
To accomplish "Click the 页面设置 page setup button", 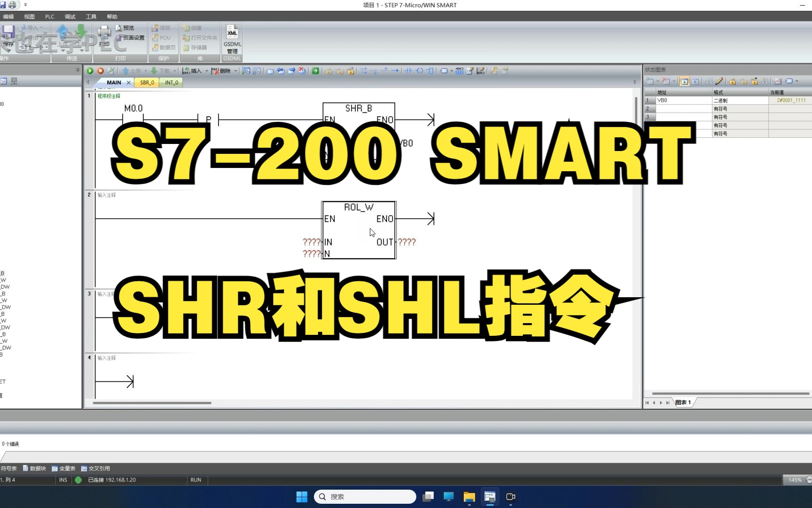I will [130, 38].
